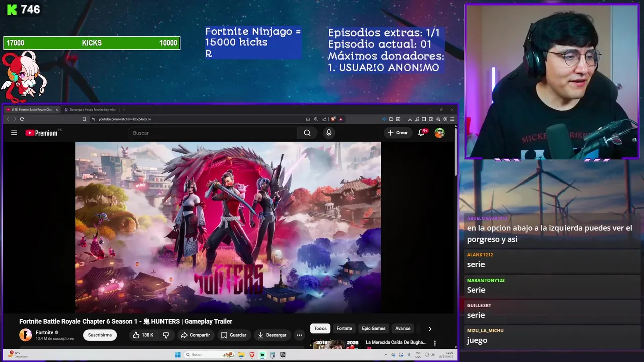644x362 pixels.
Task: Open YouTube notifications bell
Action: point(422,133)
